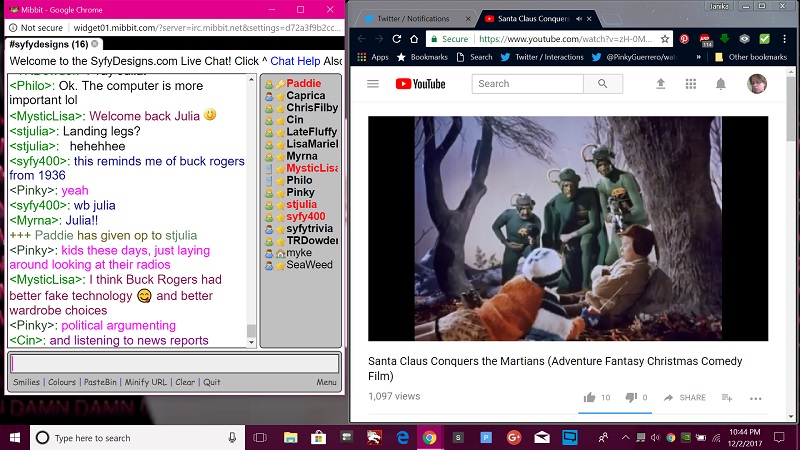
Task: Click Clear in the Mibbit toolbar
Action: click(x=185, y=382)
